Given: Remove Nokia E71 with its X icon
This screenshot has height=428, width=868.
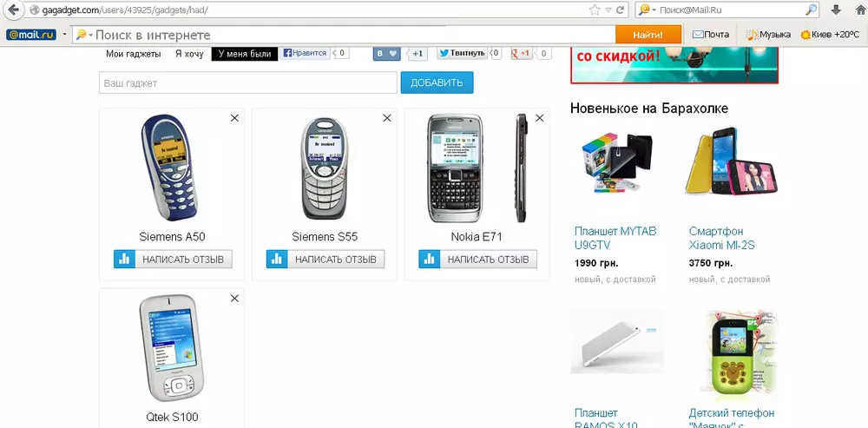Looking at the screenshot, I should (540, 118).
